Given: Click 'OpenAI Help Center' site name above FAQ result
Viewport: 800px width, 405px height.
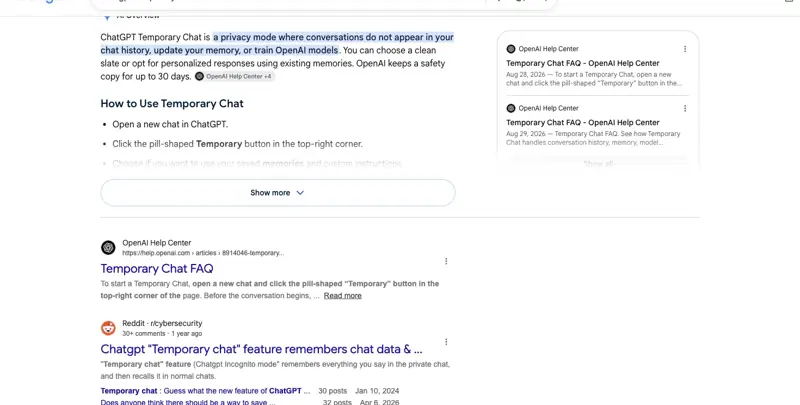Looking at the screenshot, I should click(157, 243).
